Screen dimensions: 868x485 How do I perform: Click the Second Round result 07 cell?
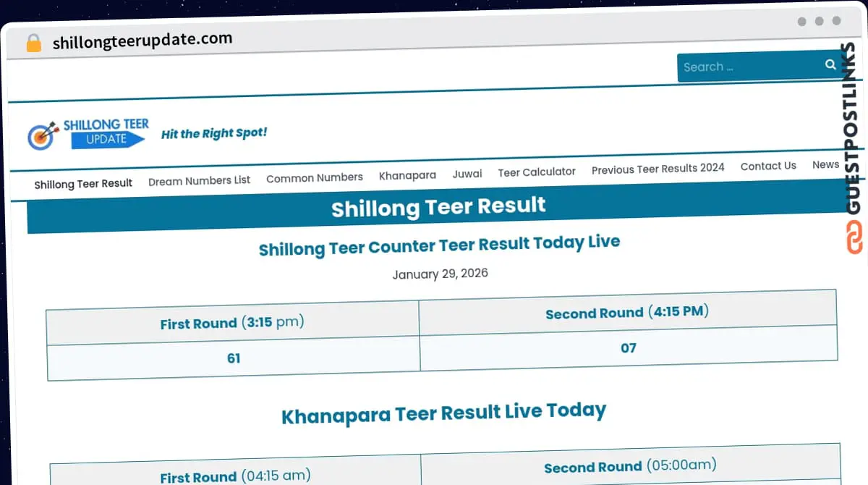tap(629, 348)
